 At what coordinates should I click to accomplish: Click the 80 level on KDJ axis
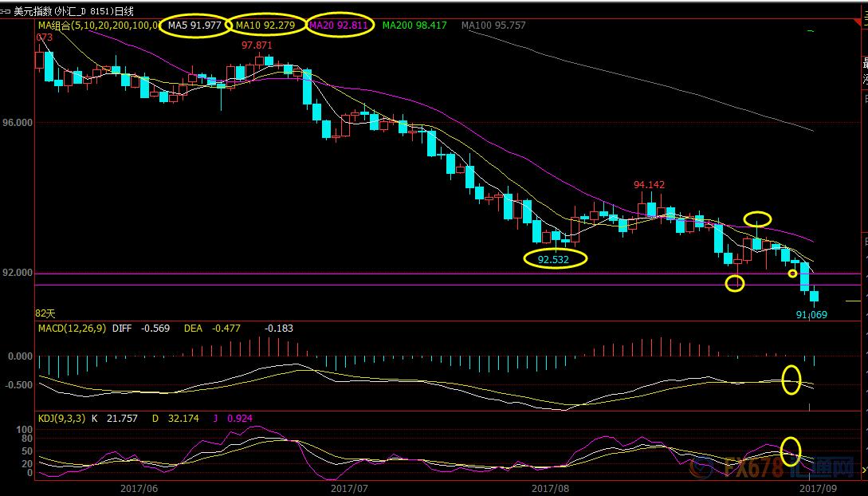click(x=27, y=439)
